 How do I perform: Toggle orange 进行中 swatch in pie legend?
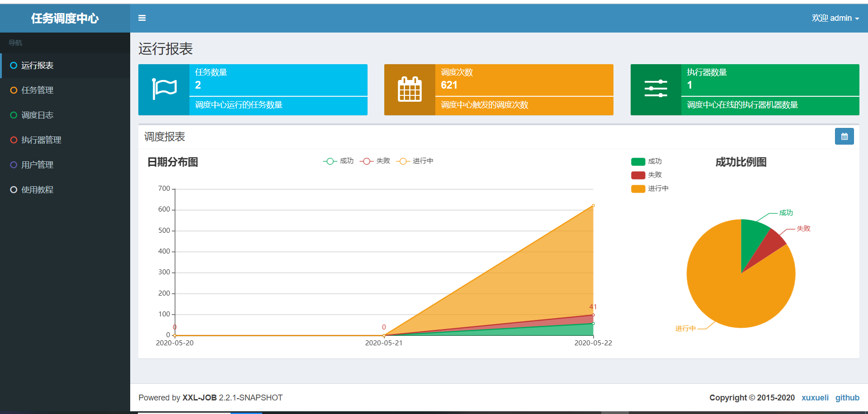[x=638, y=189]
